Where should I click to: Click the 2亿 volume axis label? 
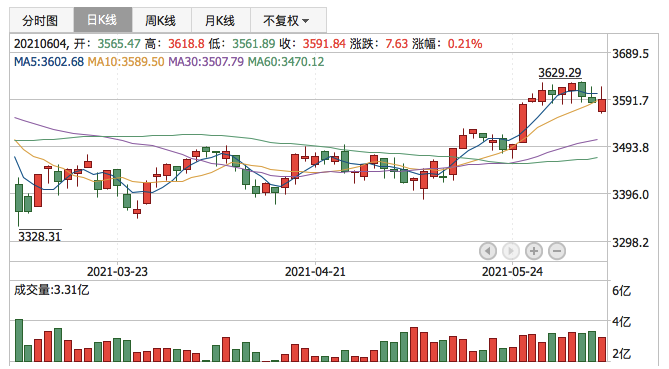[x=621, y=354]
